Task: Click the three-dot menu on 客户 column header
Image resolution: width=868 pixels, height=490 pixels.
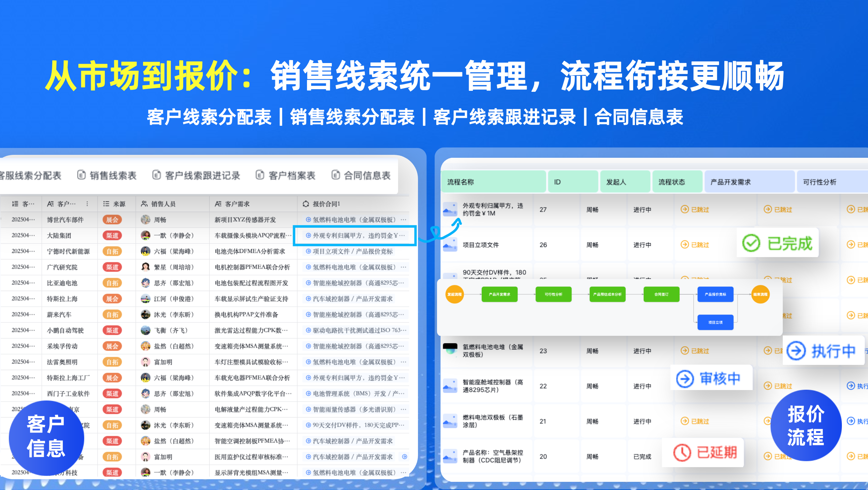Action: click(x=87, y=204)
